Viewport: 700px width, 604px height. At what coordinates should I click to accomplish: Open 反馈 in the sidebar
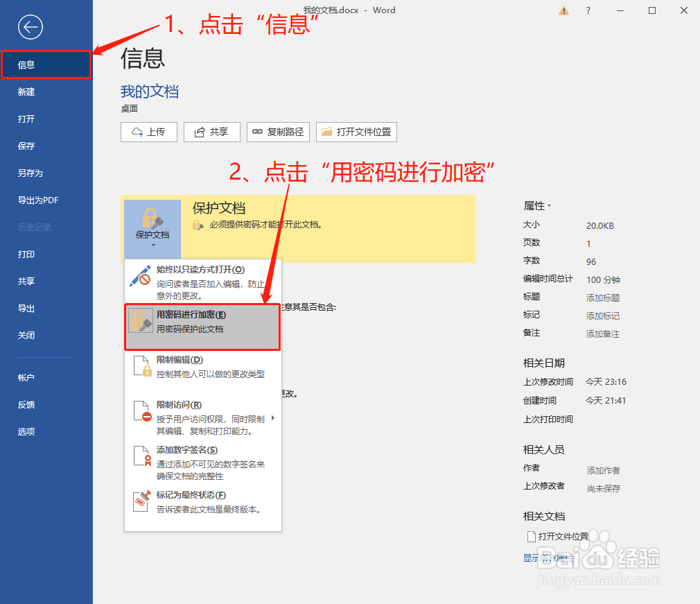coord(46,405)
